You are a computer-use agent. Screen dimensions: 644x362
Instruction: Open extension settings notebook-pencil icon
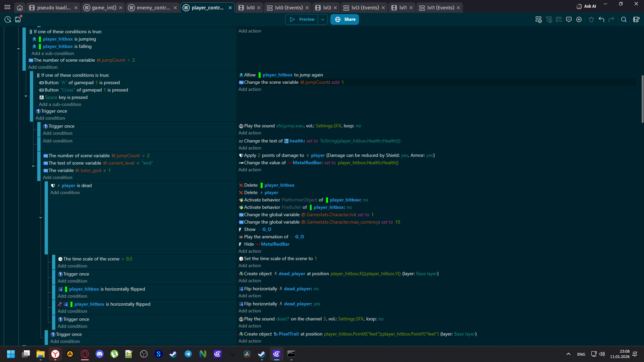(636, 19)
